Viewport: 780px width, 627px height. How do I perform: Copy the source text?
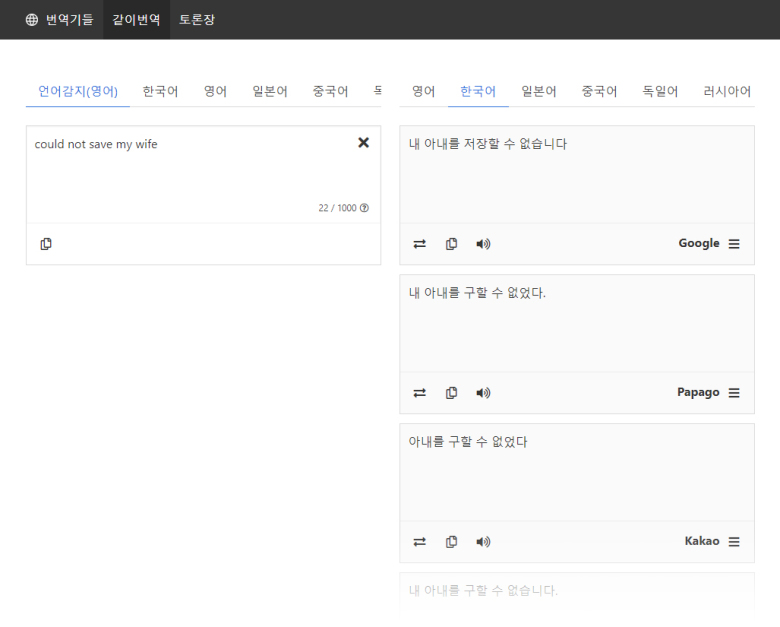(x=46, y=244)
